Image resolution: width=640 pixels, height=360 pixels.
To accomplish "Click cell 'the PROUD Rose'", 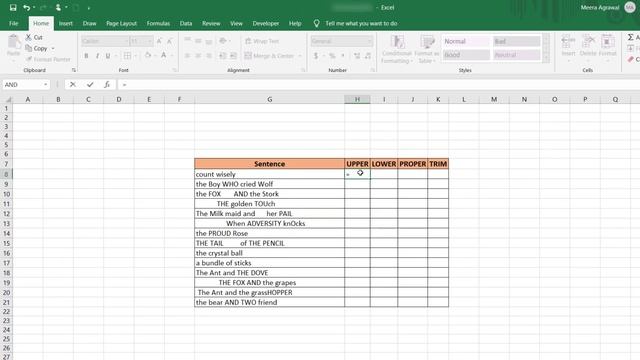I will [x=269, y=233].
